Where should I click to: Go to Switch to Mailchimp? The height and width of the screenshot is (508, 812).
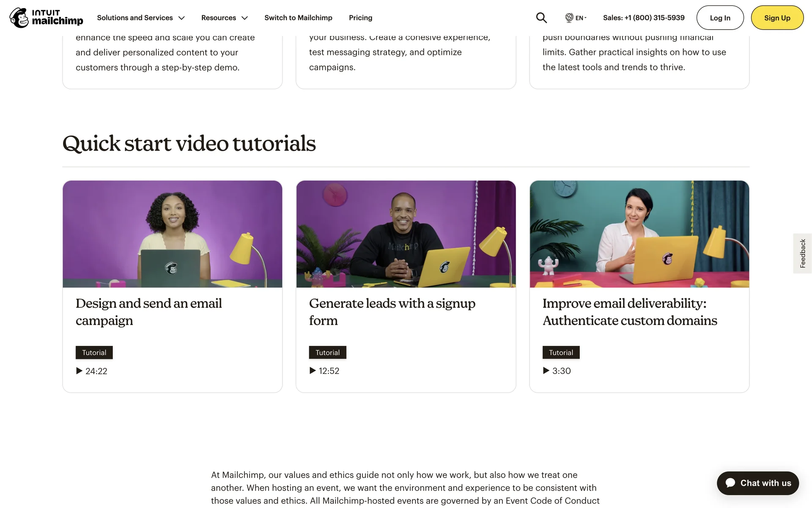tap(298, 18)
